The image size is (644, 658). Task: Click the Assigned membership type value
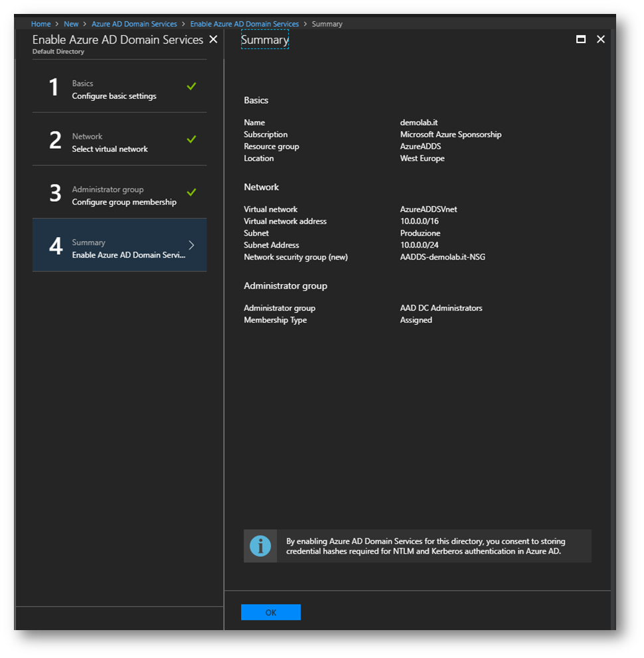416,320
